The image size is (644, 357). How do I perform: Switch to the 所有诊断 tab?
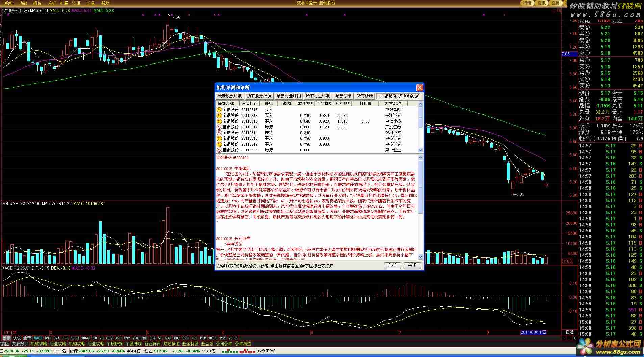coord(365,96)
